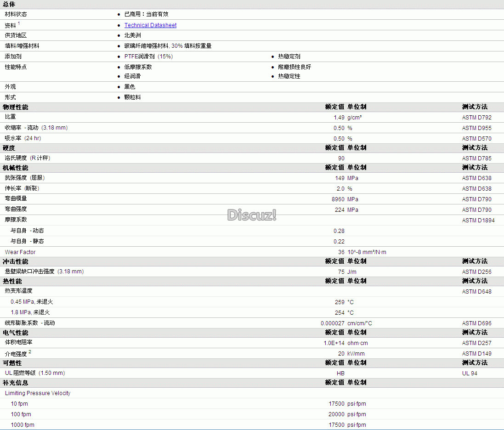
Task: Select the 机械性能 section header
Action: (x=15, y=168)
